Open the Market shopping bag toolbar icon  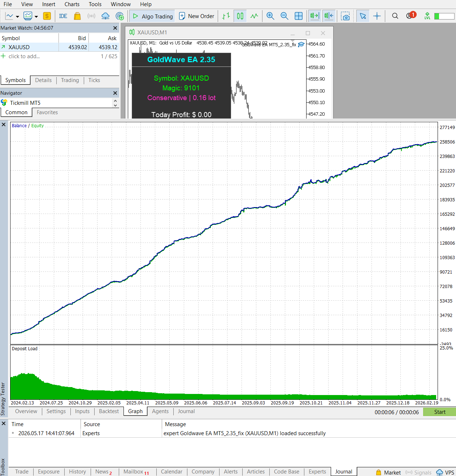[77, 16]
